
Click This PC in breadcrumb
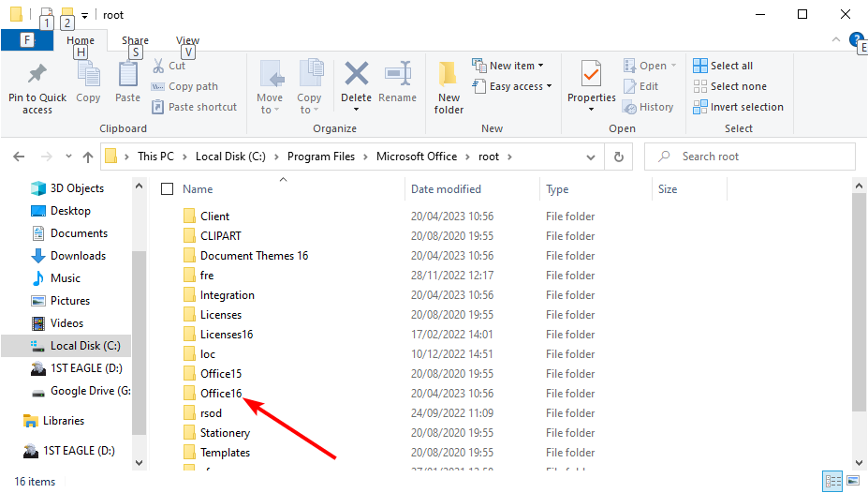click(155, 157)
